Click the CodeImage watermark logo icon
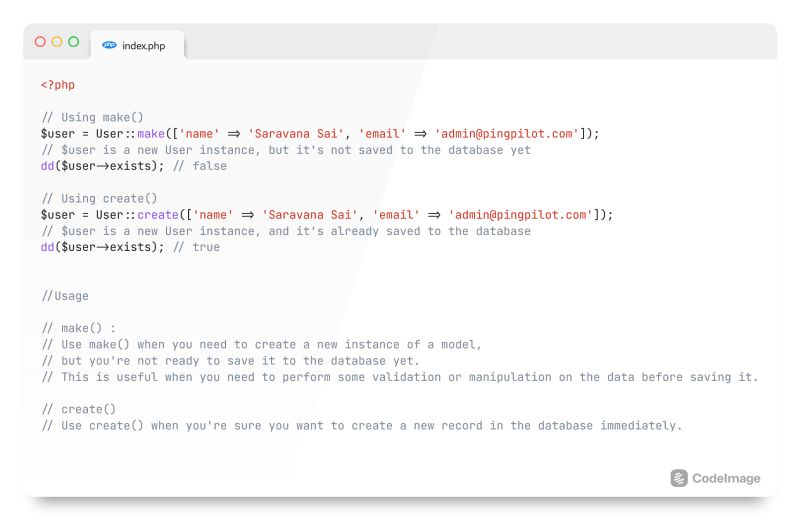 pos(679,478)
